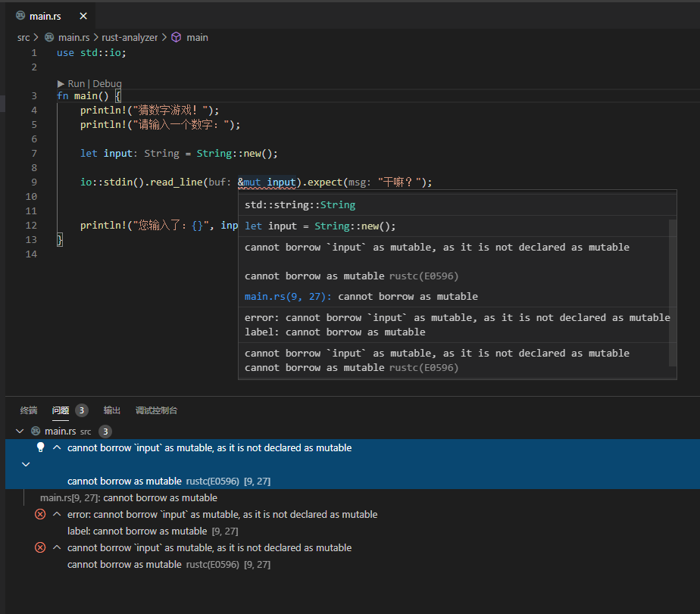Close the main.rs editor tab
700x614 pixels.
pos(83,16)
